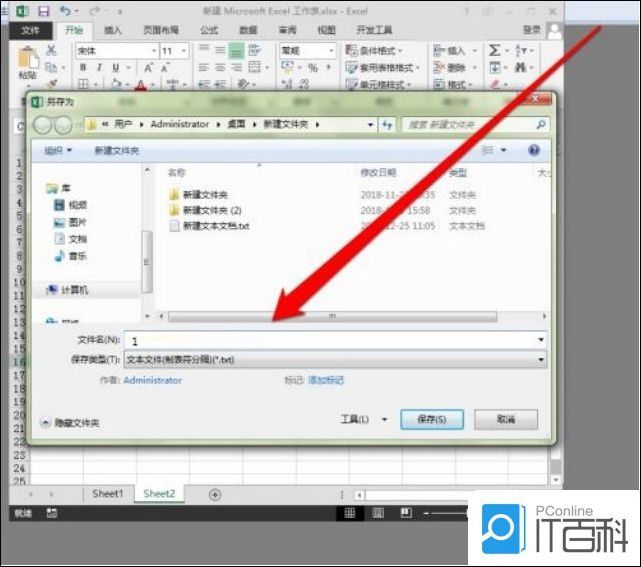641x567 pixels.
Task: Switch to the Data (数据) tab
Action: (x=248, y=30)
